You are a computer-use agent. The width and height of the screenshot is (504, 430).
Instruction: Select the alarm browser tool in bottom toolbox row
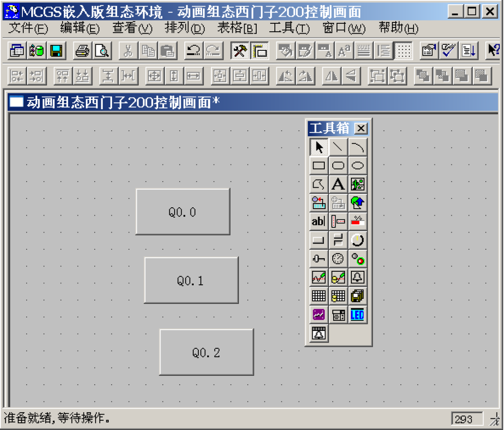click(x=319, y=333)
